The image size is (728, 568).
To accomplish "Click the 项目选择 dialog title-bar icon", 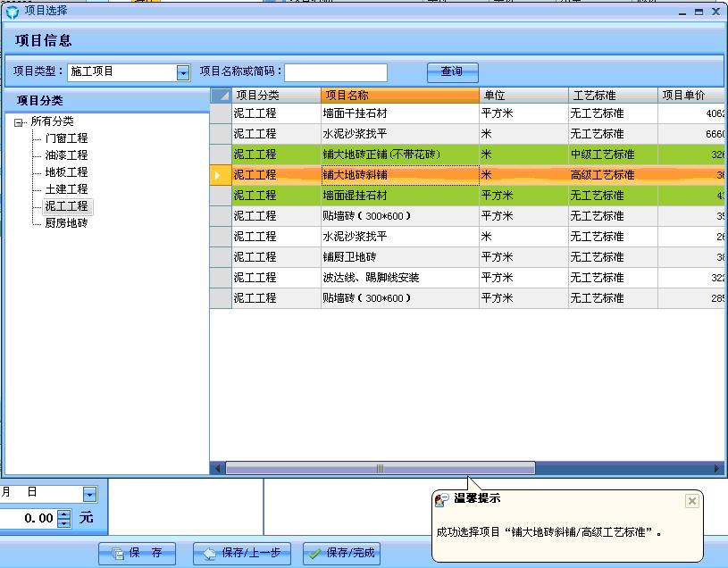I will [x=11, y=11].
